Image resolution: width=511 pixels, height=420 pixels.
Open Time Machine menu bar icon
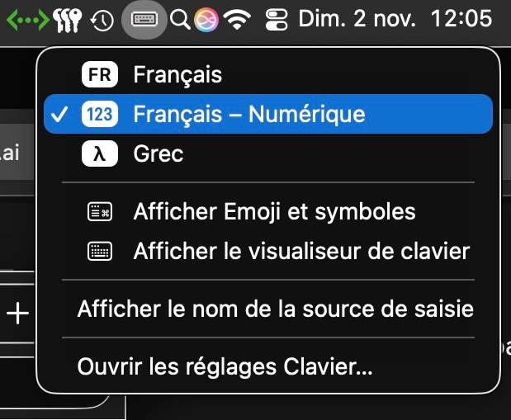[102, 20]
